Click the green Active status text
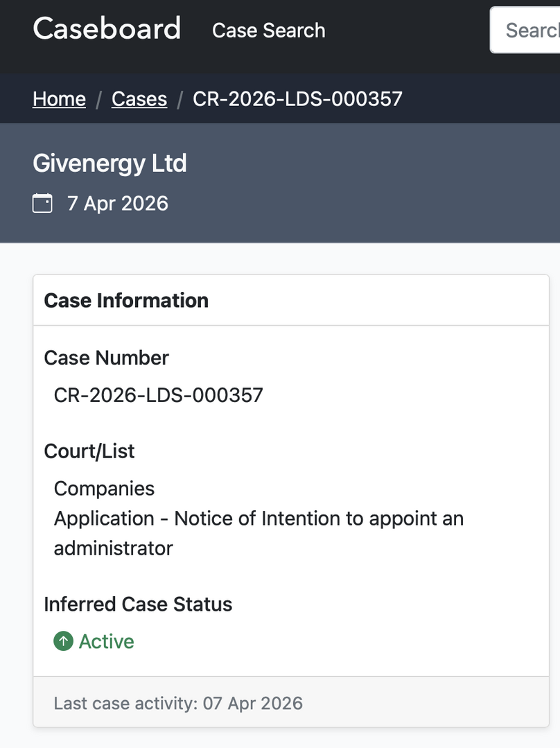 [x=107, y=641]
